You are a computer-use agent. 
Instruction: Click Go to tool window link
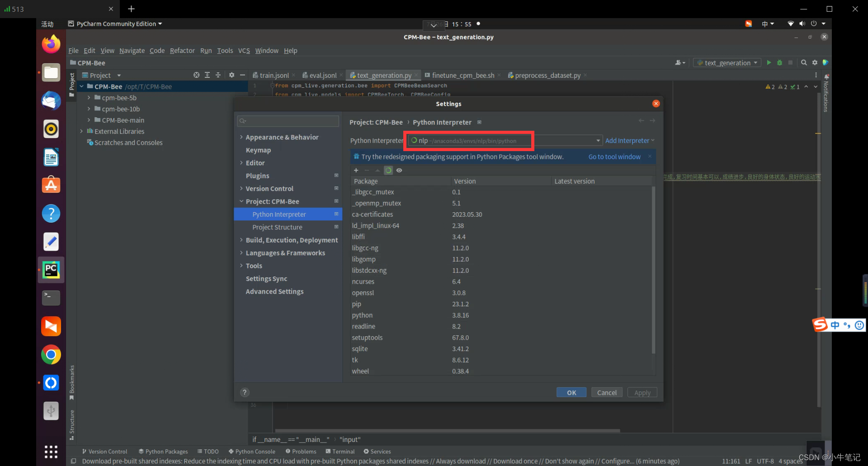click(x=614, y=157)
